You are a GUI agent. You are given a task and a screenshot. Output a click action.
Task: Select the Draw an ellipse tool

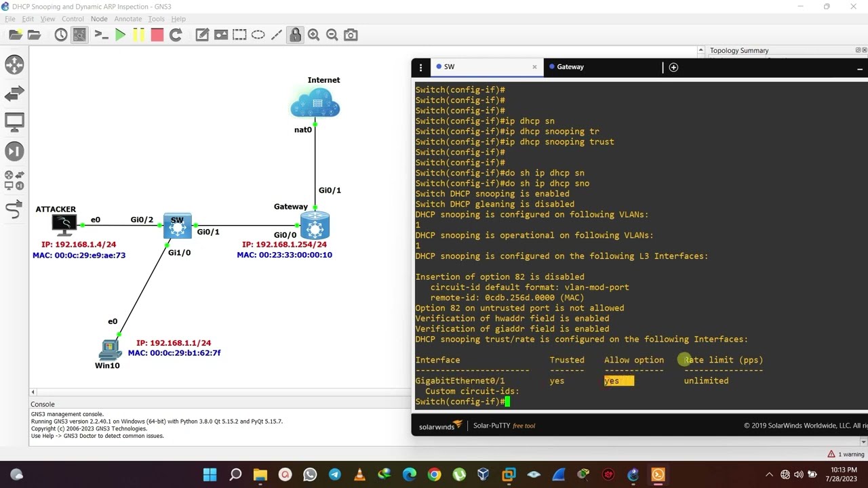coord(258,35)
